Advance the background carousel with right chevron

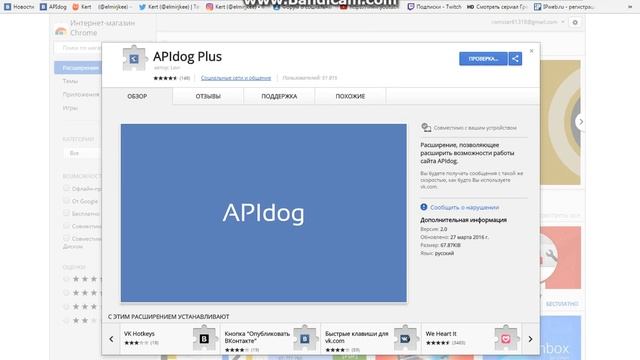[x=581, y=122]
